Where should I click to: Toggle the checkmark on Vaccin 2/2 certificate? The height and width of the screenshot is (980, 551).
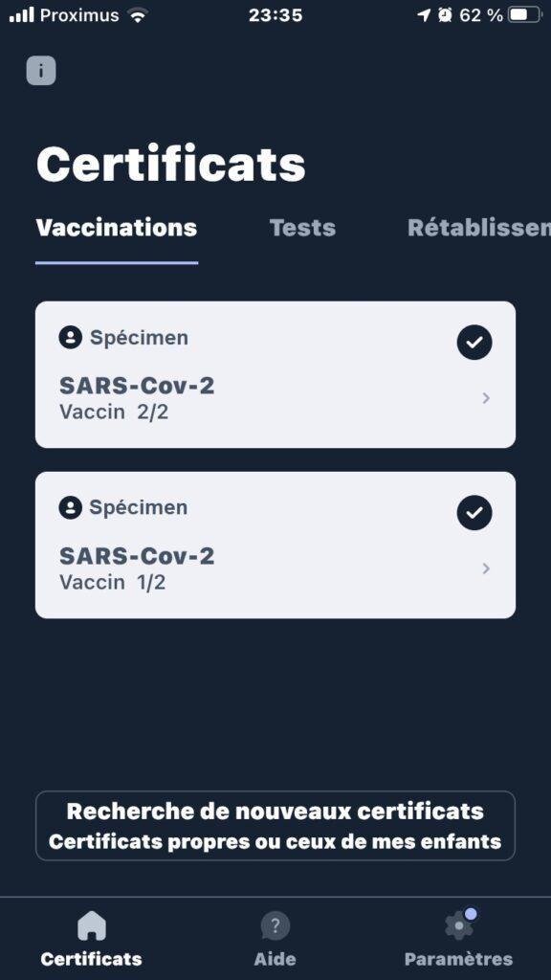coord(474,342)
